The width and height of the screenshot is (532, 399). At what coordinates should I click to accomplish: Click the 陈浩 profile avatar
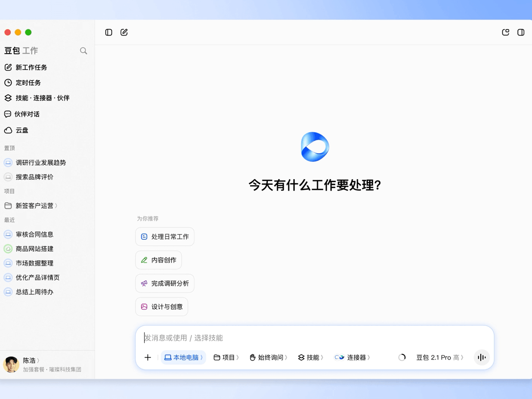coord(11,364)
